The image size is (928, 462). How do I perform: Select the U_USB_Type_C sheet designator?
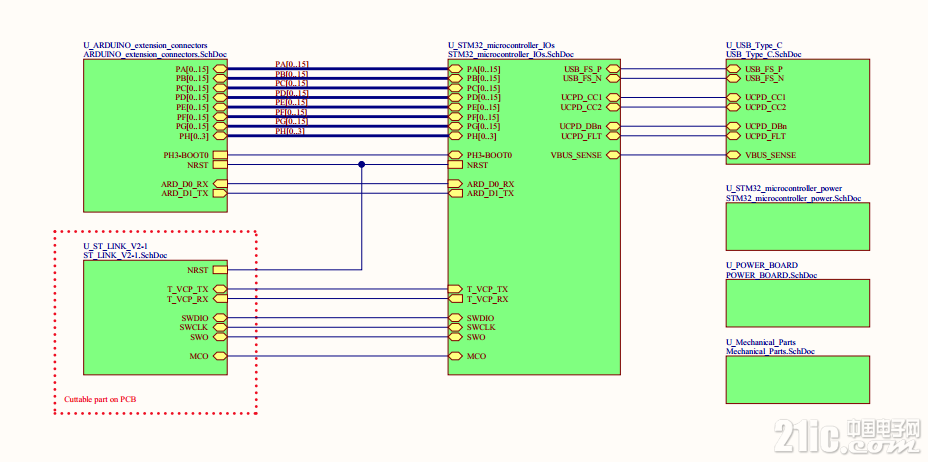[x=754, y=46]
